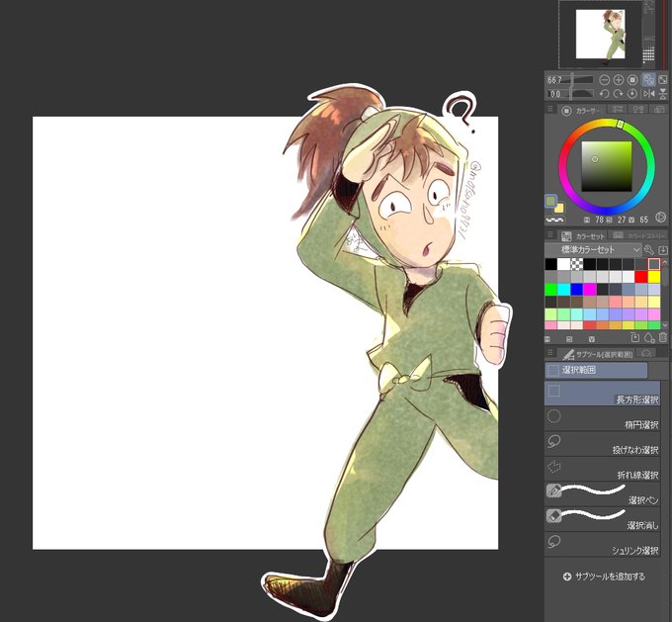This screenshot has height=622, width=672.
Task: Pick the bright green swatch in color set
Action: [551, 290]
